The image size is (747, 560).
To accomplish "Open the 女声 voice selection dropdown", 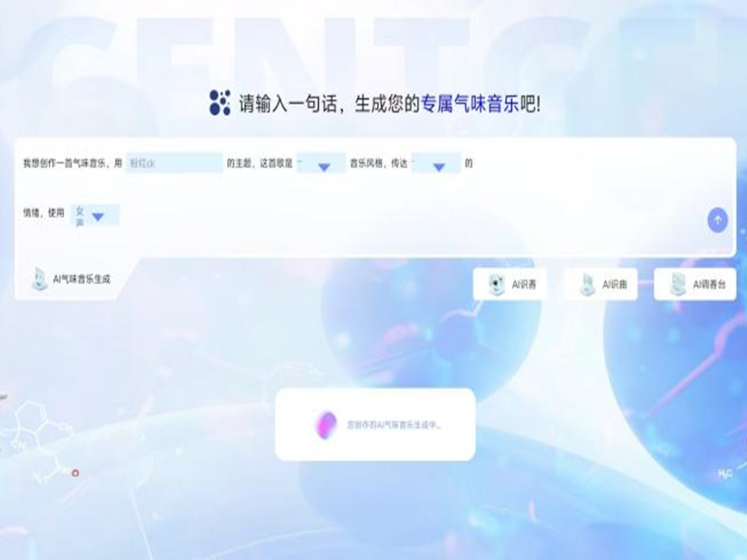I will (x=96, y=216).
